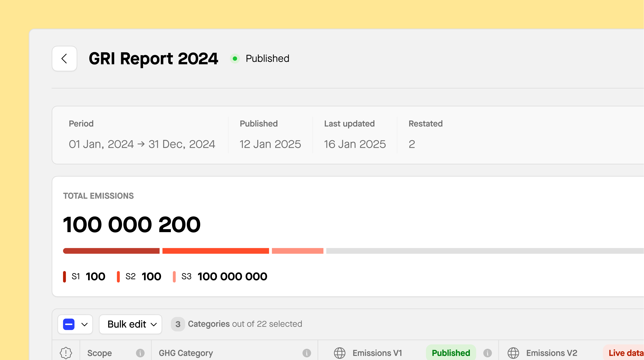
Task: Click the selected categories count badge
Action: (x=178, y=324)
